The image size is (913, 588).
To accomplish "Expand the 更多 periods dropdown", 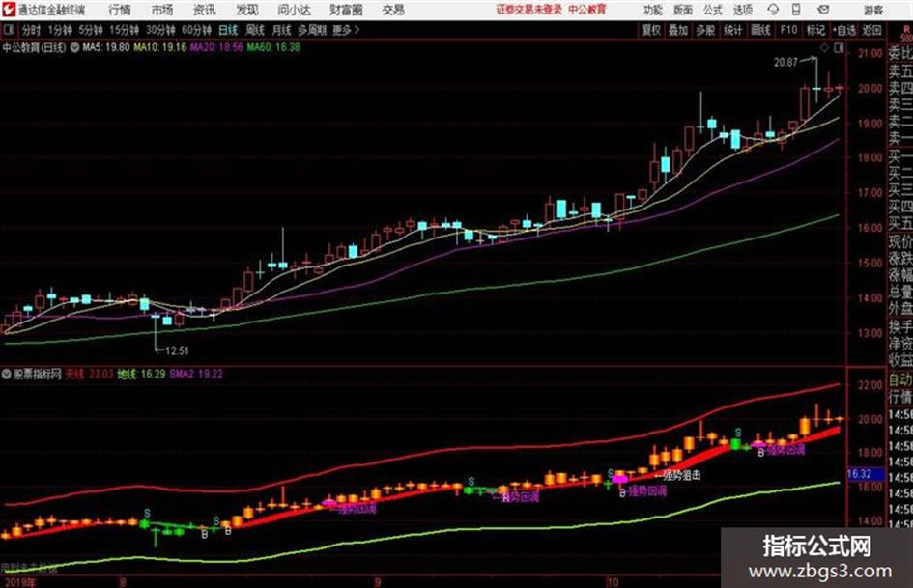I will [x=346, y=30].
